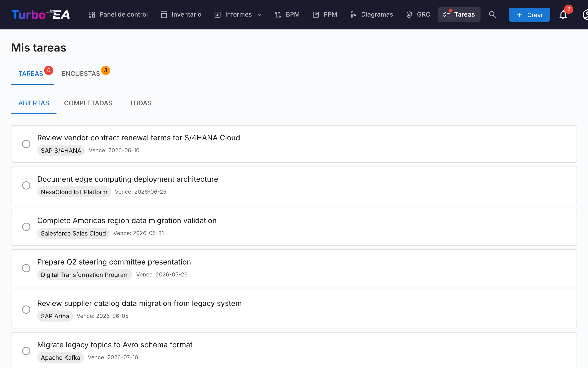
Task: Click the red 6 badge on TAREAS
Action: pyautogui.click(x=49, y=70)
